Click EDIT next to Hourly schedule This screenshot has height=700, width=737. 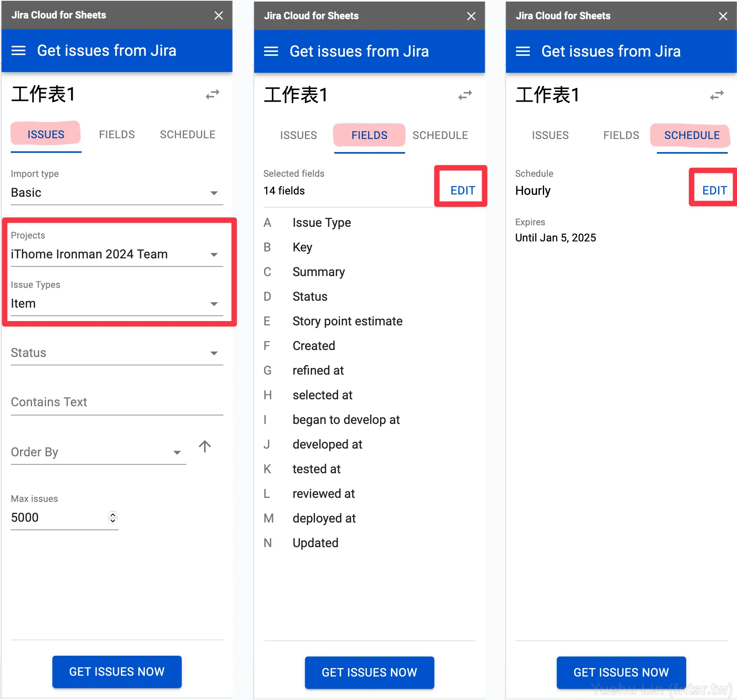click(x=715, y=191)
